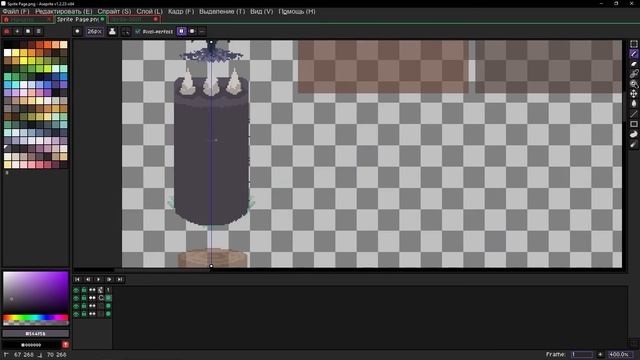Select the Blur tool

[x=633, y=144]
